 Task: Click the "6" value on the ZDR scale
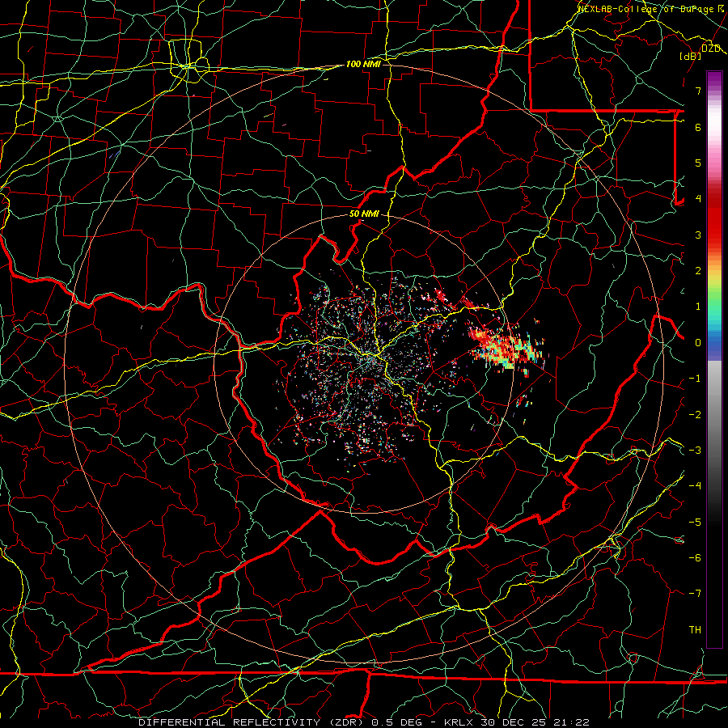pos(698,127)
